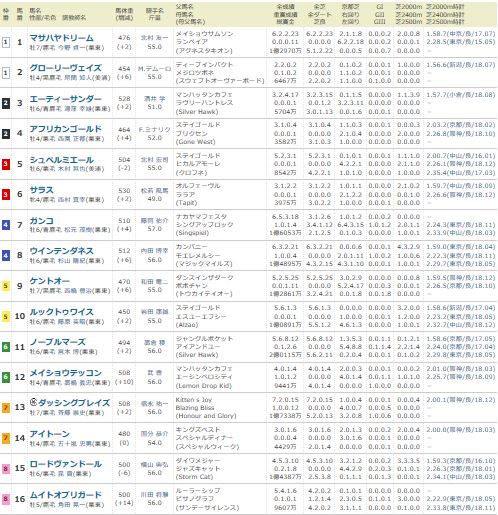Click black bracket 2 badge for horse 3

coord(6,103)
